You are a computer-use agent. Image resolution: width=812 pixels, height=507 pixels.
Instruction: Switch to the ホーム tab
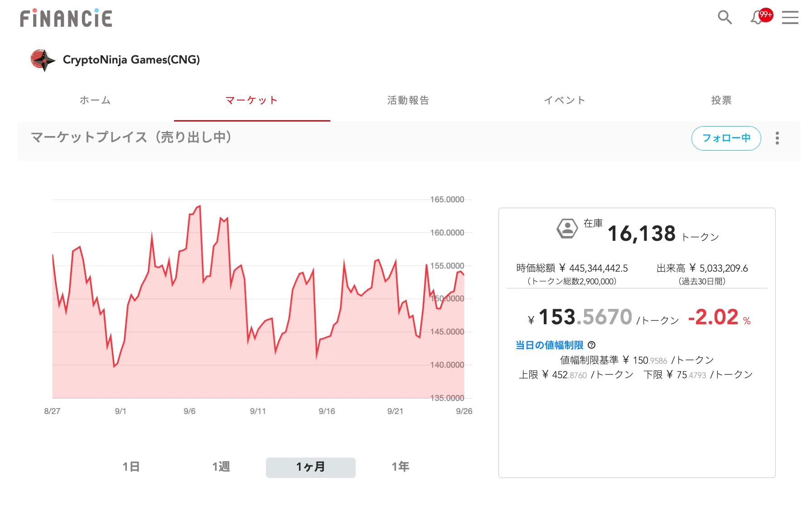95,100
